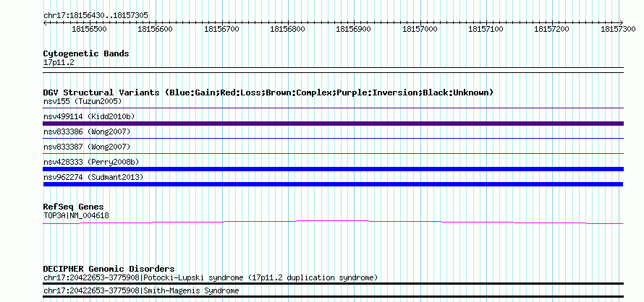Open the Potocki-Lupski syndrome entry
The image size is (644, 302).
point(211,277)
